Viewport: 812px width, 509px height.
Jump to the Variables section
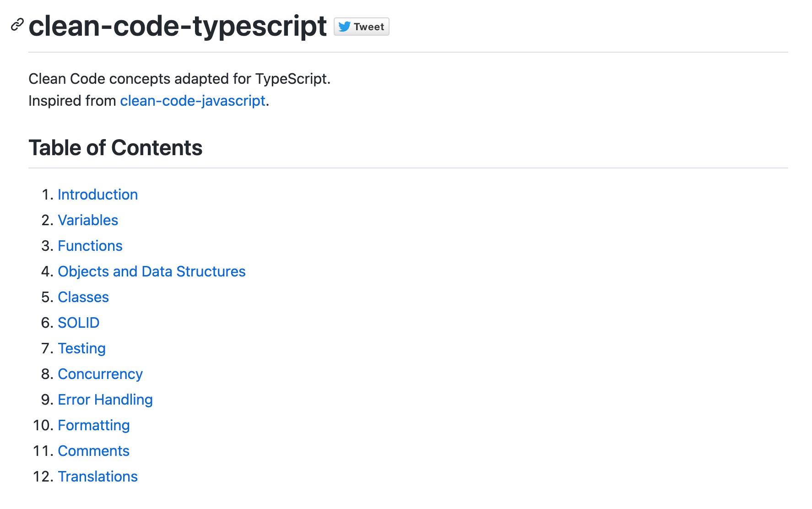pyautogui.click(x=88, y=220)
